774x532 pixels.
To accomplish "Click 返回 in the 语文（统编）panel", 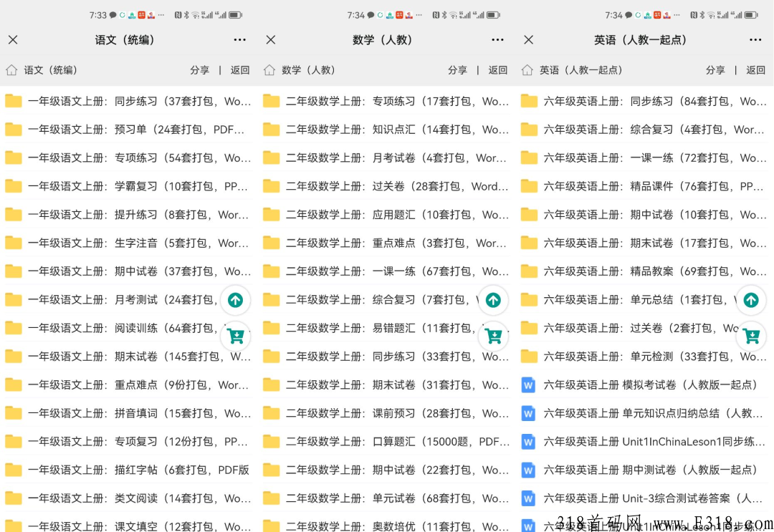I will point(240,70).
